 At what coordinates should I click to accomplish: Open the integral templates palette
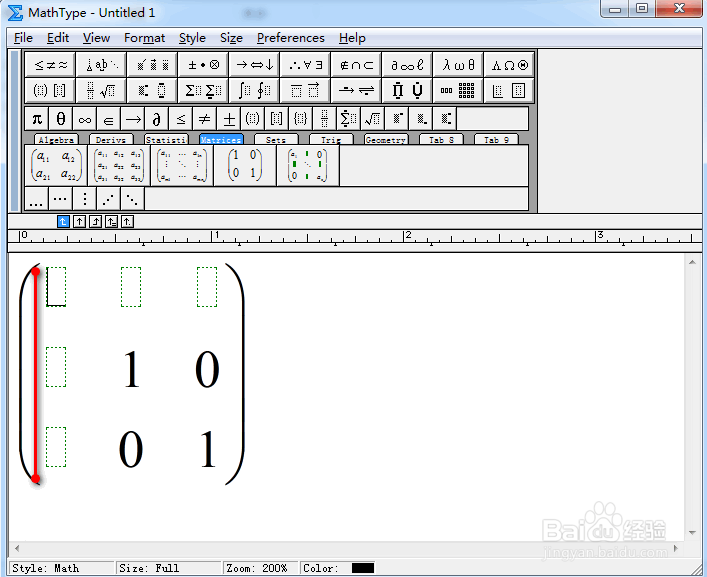(x=254, y=91)
